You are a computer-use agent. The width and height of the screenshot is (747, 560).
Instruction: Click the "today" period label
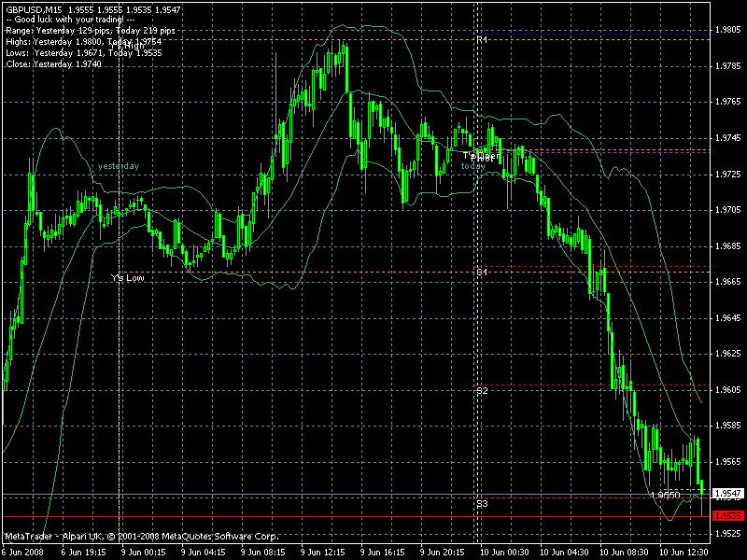(472, 166)
